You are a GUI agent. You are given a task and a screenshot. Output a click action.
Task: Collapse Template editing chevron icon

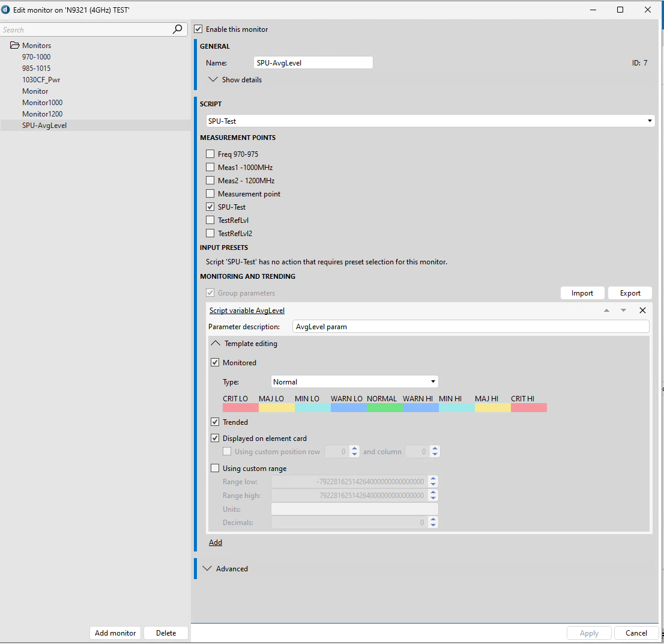click(x=216, y=344)
